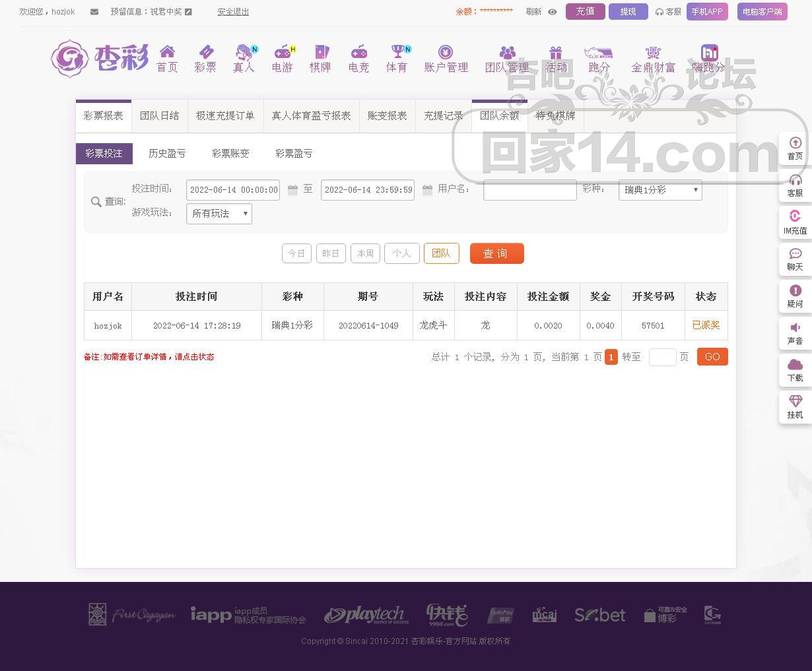Select the 个人 personal filter toggle

(401, 253)
